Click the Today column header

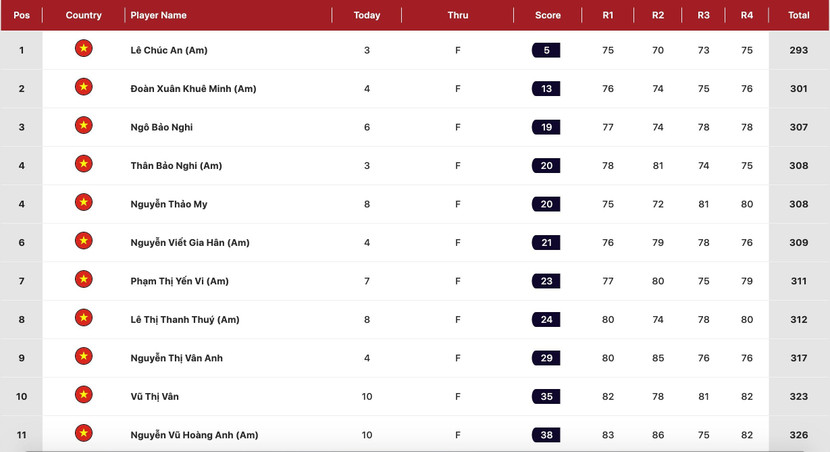367,15
